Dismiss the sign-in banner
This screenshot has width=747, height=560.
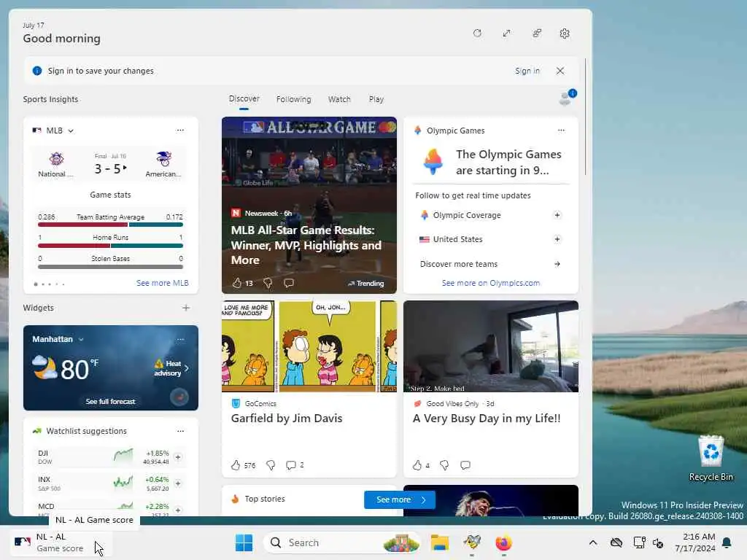(560, 71)
